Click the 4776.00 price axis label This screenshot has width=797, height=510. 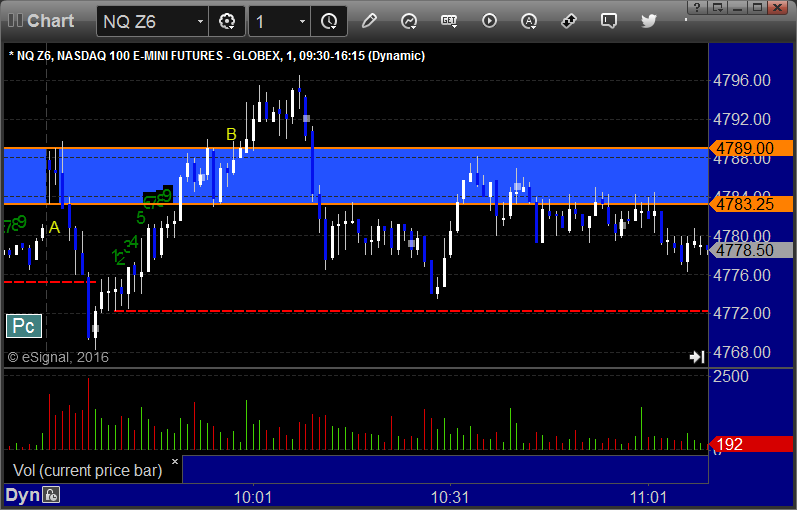[x=742, y=275]
